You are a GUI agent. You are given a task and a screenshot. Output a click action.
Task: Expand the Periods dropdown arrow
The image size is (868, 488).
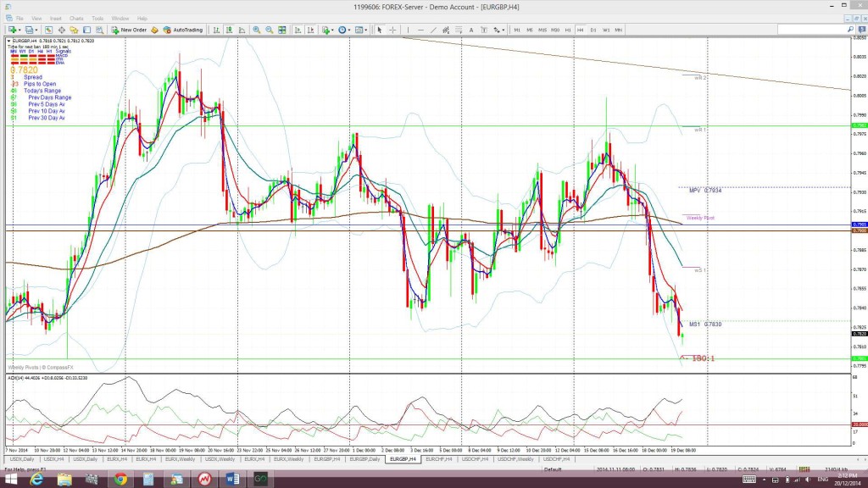pyautogui.click(x=349, y=30)
